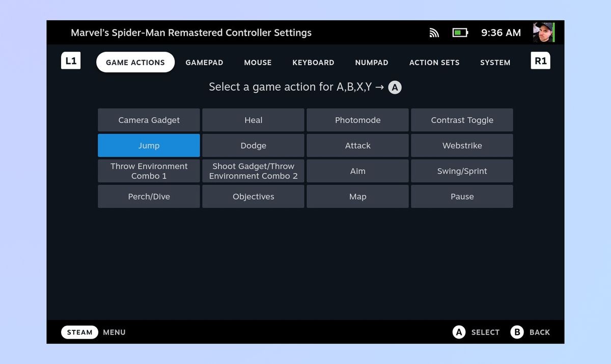
Task: Select the Jump action
Action: click(149, 145)
